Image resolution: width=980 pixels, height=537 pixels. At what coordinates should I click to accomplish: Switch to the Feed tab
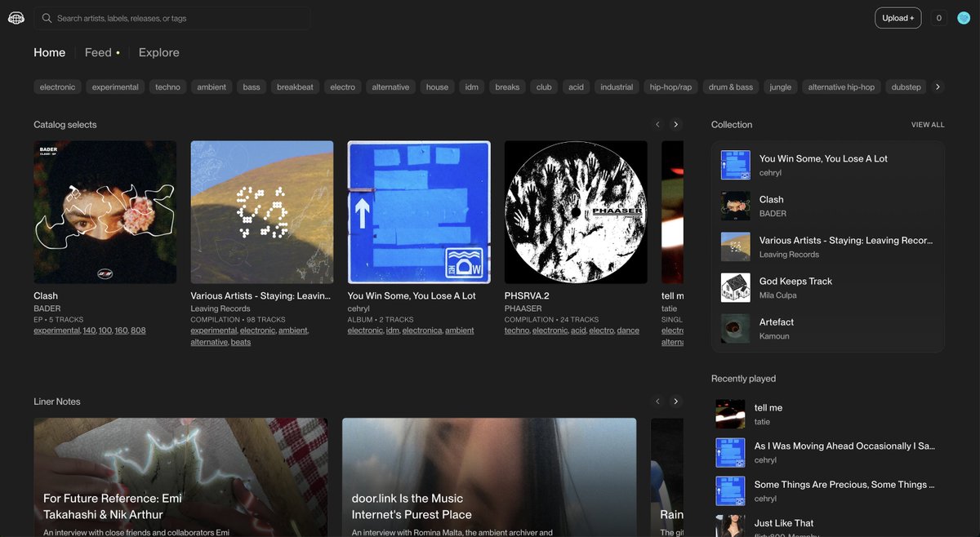tap(98, 52)
